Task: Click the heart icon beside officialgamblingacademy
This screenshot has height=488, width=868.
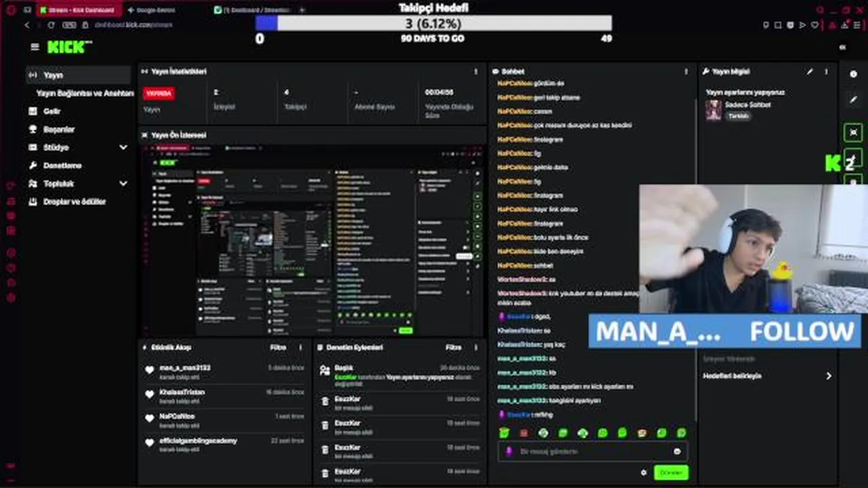Action: coord(150,443)
